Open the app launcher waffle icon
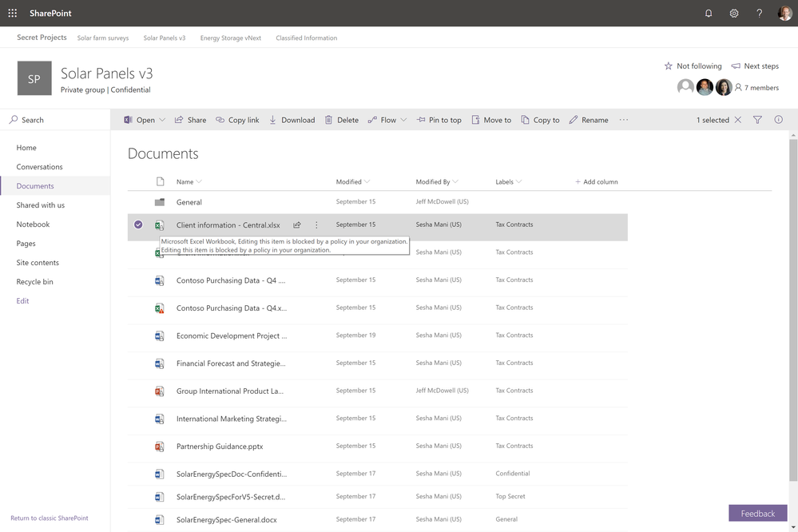The image size is (798, 532). click(x=12, y=13)
